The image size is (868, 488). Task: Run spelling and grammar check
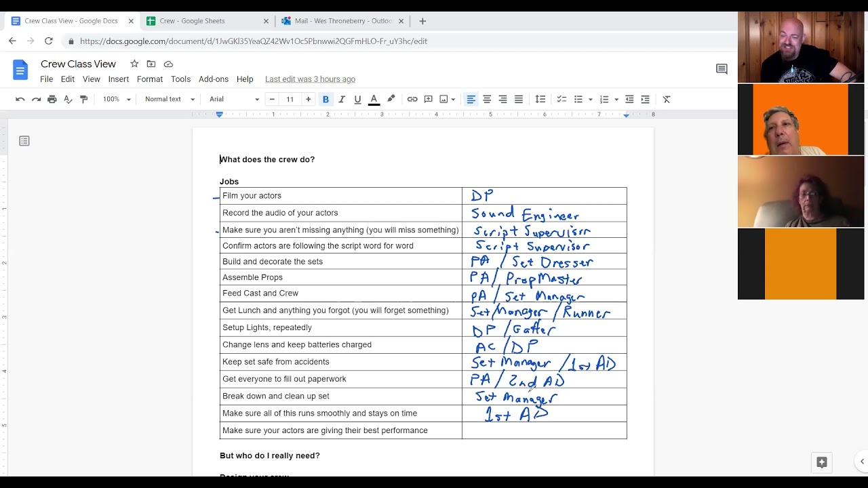click(68, 99)
